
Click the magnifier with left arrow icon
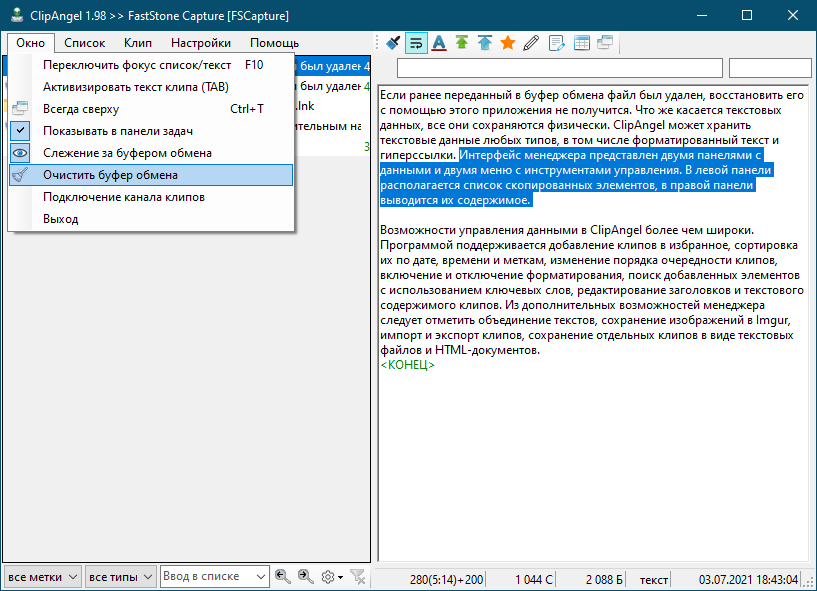(283, 576)
